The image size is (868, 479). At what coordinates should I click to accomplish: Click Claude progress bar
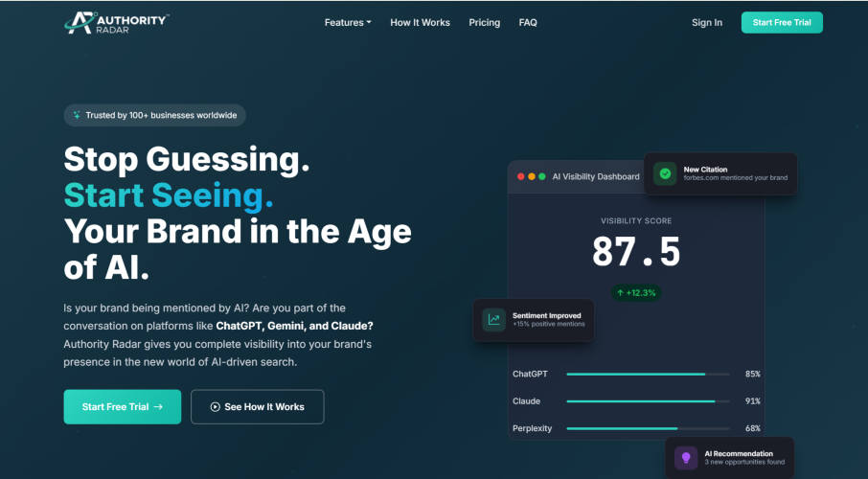point(648,401)
